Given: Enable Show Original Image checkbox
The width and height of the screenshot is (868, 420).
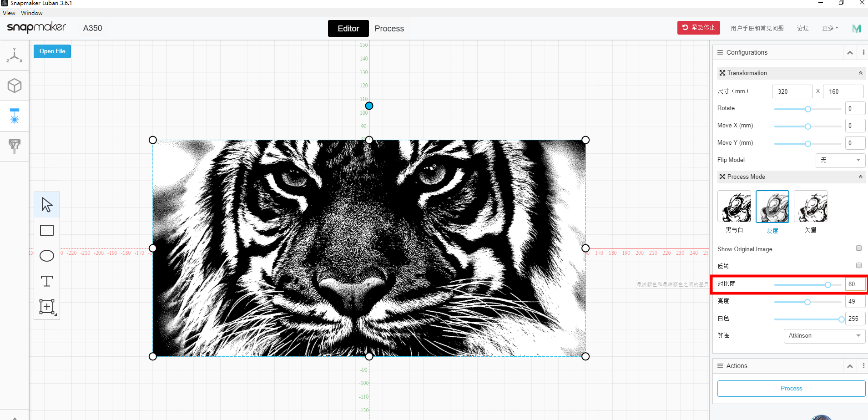Looking at the screenshot, I should click(859, 248).
